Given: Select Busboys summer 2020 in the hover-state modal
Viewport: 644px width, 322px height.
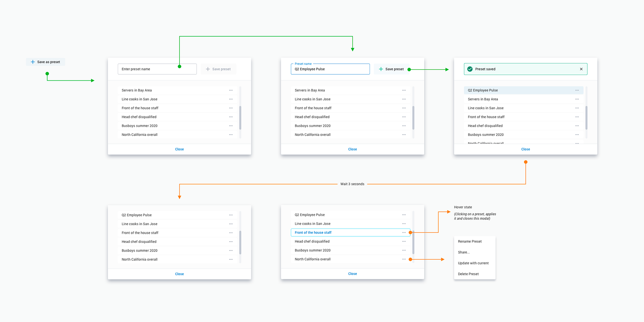Looking at the screenshot, I should pos(351,250).
